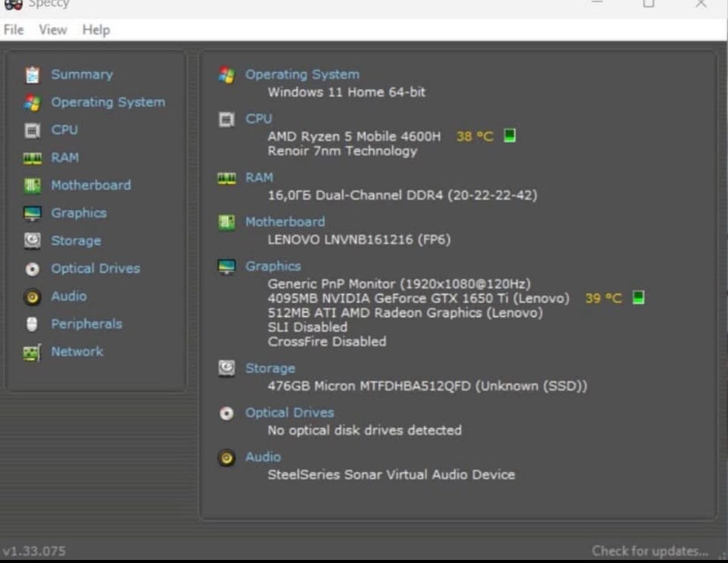Click 'LENOVO LNVNB161216 (FP6)' text
This screenshot has height=563, width=728.
359,239
